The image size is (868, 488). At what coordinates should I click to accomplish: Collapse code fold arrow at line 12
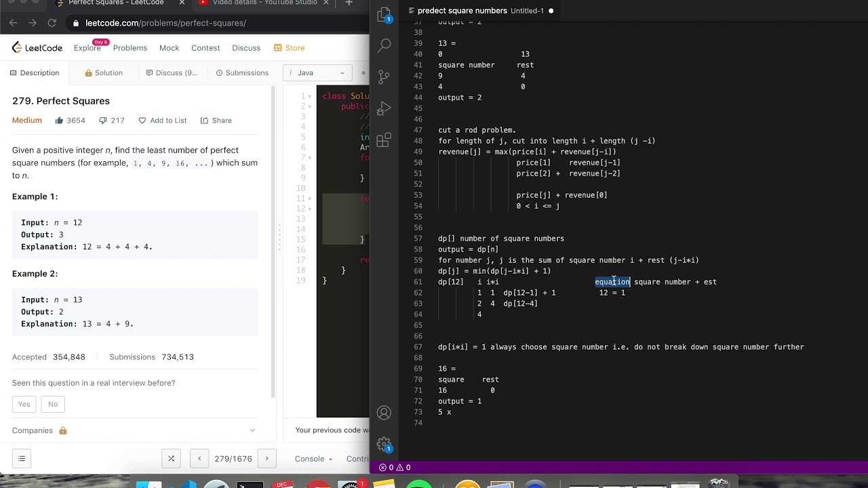point(311,209)
